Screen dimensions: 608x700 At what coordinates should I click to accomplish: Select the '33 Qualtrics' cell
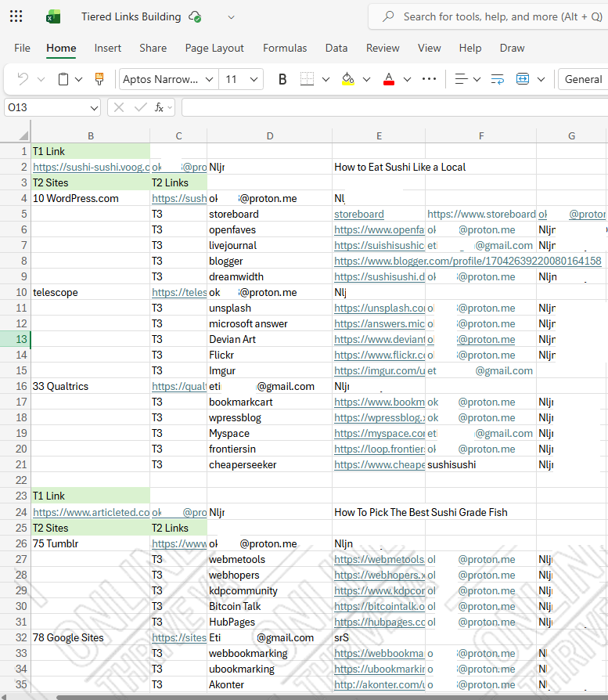click(x=91, y=386)
